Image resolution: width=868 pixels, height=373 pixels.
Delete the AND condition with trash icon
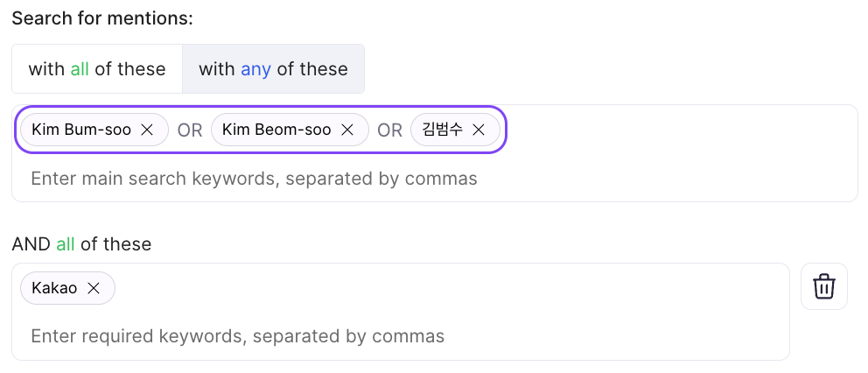click(823, 286)
